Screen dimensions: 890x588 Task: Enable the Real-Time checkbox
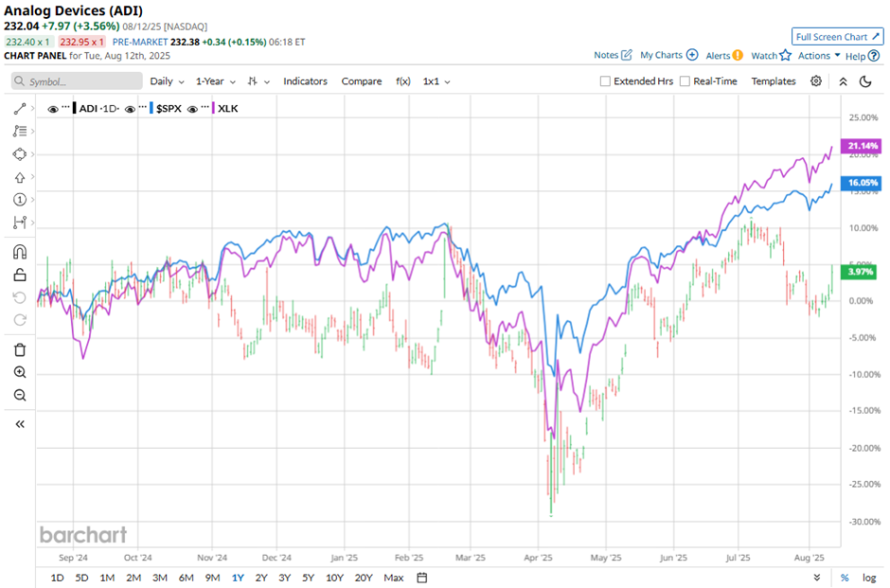(x=685, y=81)
